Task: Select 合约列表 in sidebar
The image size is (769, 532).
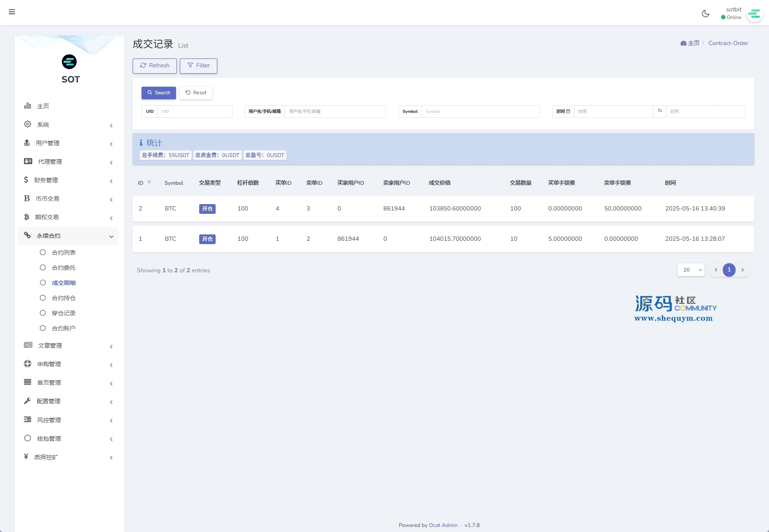Action: coord(64,253)
